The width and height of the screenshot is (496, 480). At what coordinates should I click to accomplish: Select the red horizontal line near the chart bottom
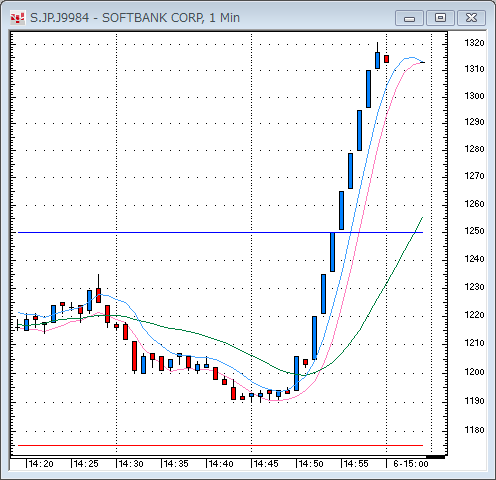[220, 445]
